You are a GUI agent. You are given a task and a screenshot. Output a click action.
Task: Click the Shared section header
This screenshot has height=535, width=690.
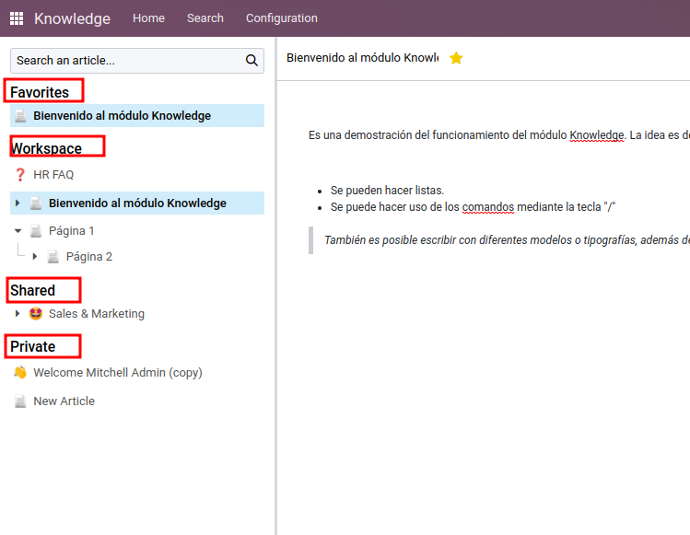click(x=33, y=290)
